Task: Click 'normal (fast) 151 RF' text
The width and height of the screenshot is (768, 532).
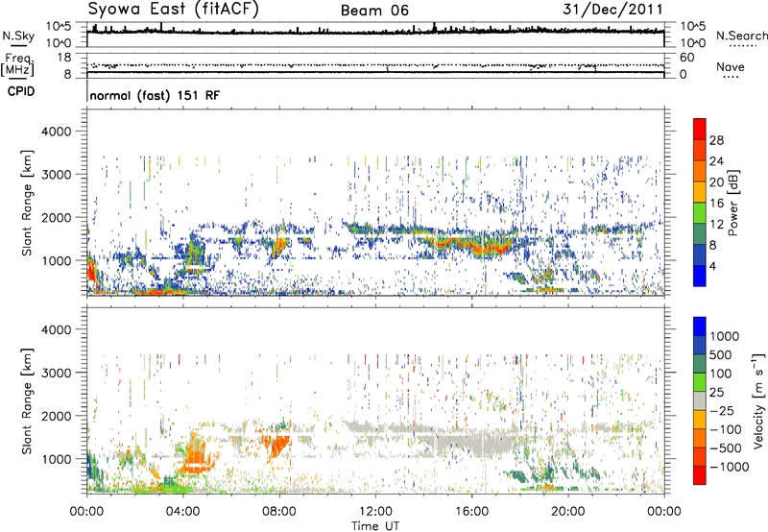Action: point(155,95)
